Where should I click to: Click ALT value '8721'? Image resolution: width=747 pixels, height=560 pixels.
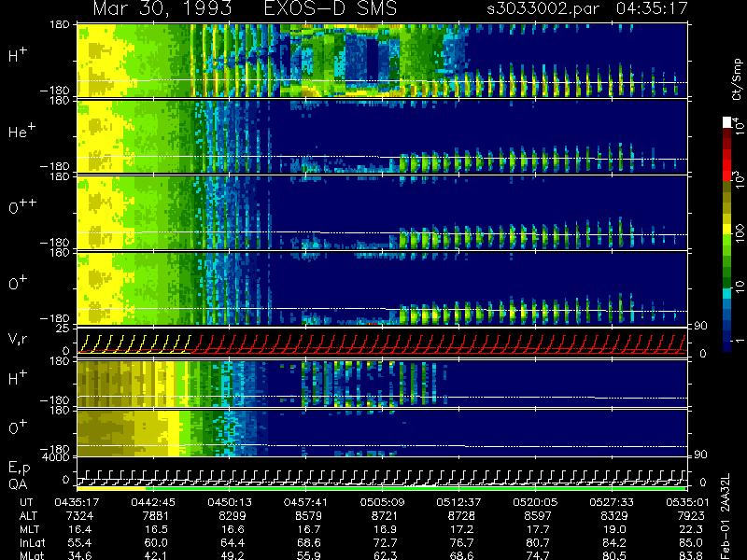[x=385, y=516]
